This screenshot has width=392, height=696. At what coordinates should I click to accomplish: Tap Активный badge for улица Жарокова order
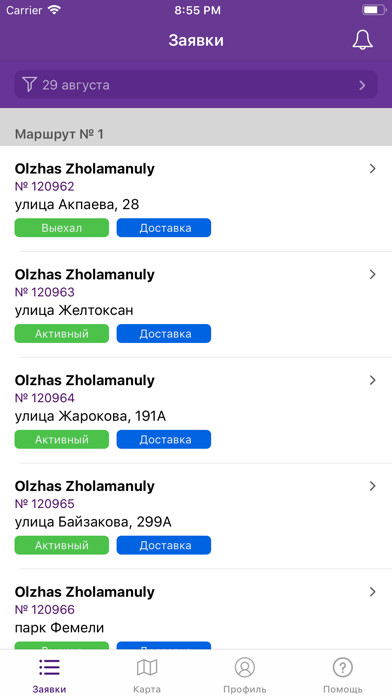click(62, 439)
